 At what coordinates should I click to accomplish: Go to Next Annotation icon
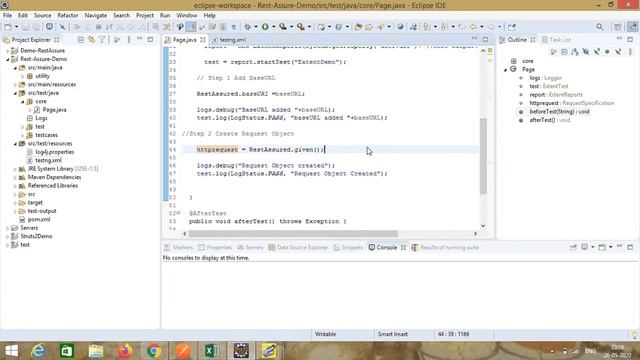click(x=427, y=27)
